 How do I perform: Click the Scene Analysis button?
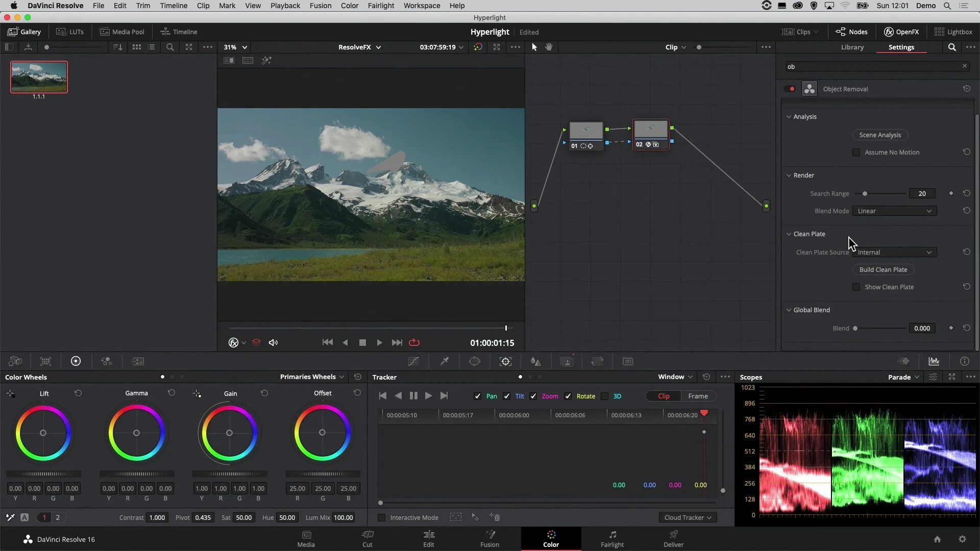click(x=880, y=135)
